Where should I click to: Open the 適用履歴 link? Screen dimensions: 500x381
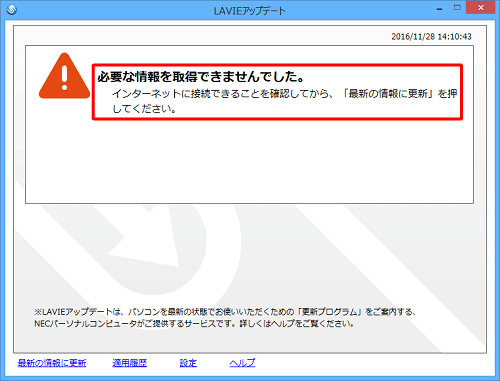pos(129,363)
